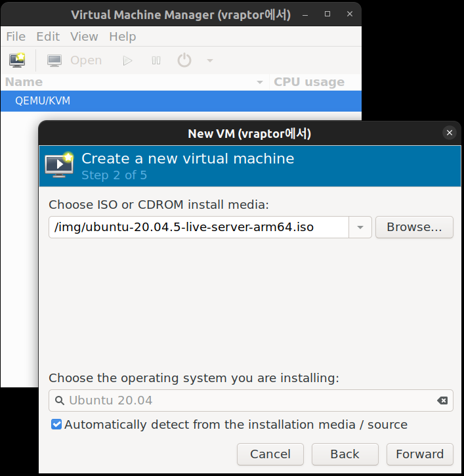Click the Run (play) toolbar icon
Screen dimensions: 464x476
(127, 60)
